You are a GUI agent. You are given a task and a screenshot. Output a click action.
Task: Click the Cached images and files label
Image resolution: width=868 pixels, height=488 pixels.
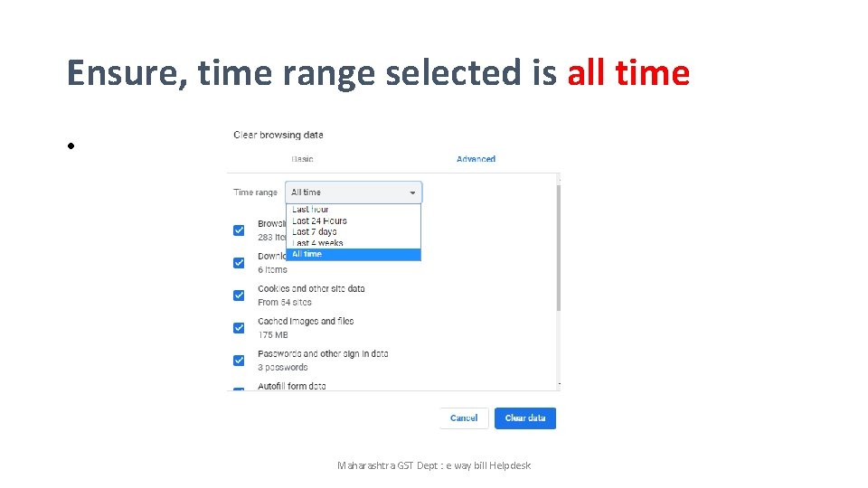click(306, 322)
